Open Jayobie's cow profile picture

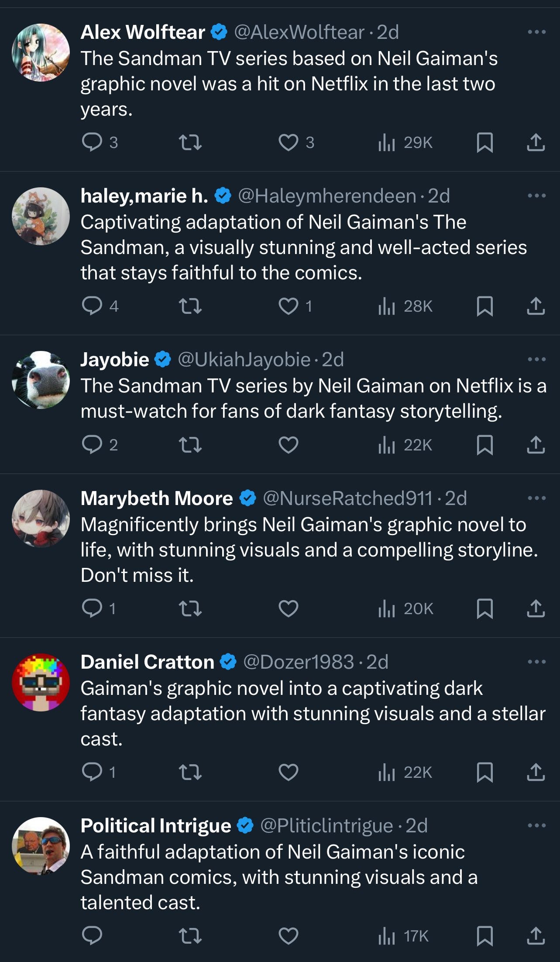pyautogui.click(x=41, y=380)
